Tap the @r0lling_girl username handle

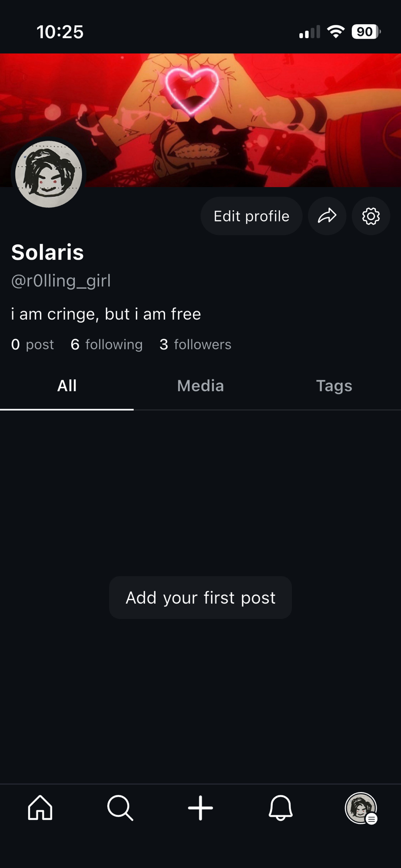pos(61,281)
